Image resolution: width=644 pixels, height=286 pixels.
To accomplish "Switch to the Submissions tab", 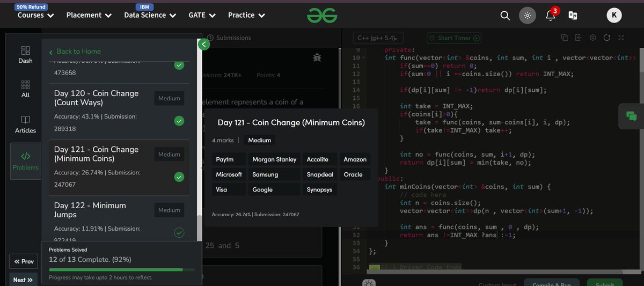I will coord(229,38).
